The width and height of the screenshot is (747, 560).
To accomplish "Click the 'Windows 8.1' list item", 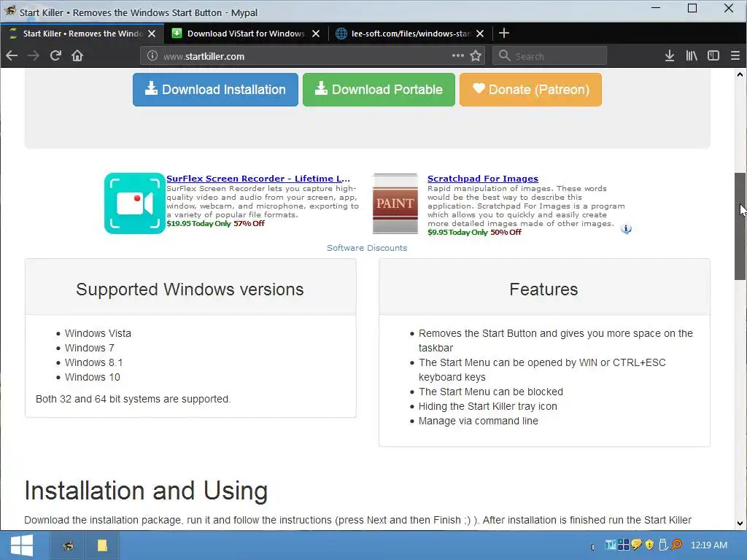I will pyautogui.click(x=93, y=363).
